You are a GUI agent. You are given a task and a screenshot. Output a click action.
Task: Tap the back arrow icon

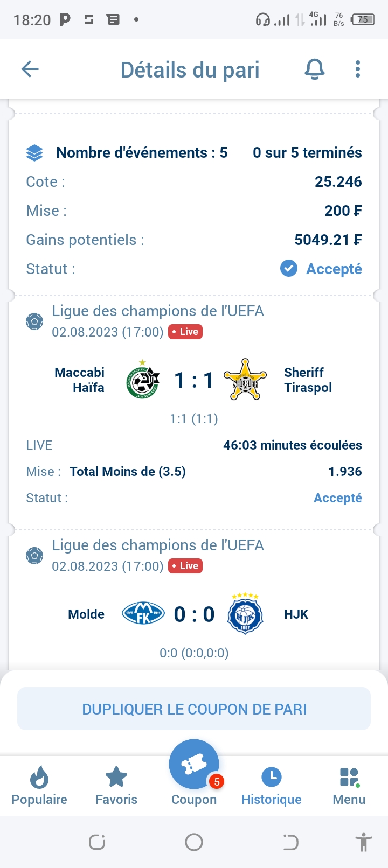pos(30,69)
